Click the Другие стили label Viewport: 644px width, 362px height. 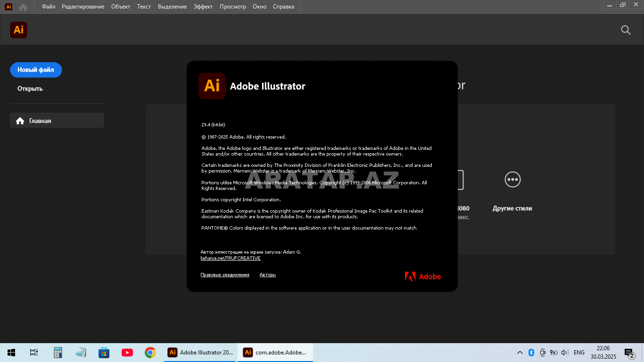click(x=512, y=208)
